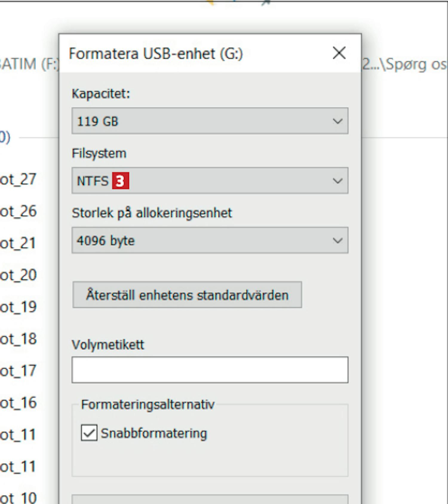Select the item ending in ot_21
The width and height of the screenshot is (448, 504).
pyautogui.click(x=18, y=243)
